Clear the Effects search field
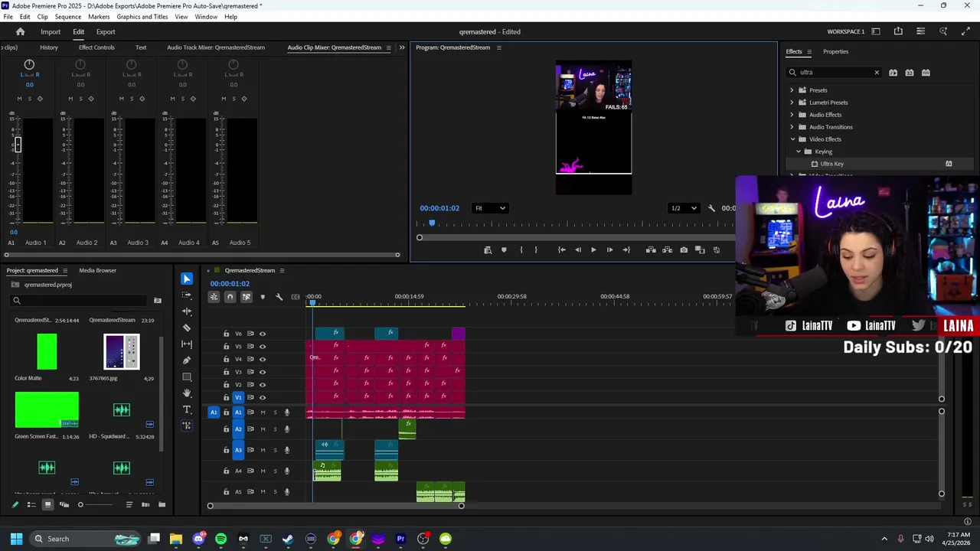Viewport: 980px width, 551px height. [x=877, y=73]
